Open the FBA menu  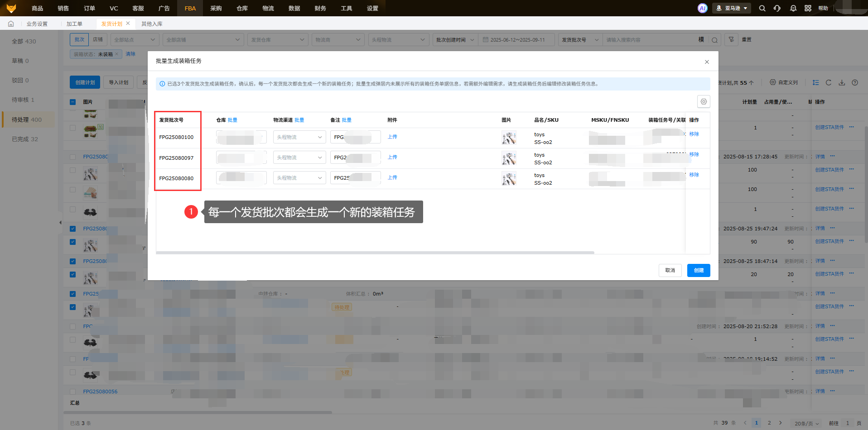(190, 8)
